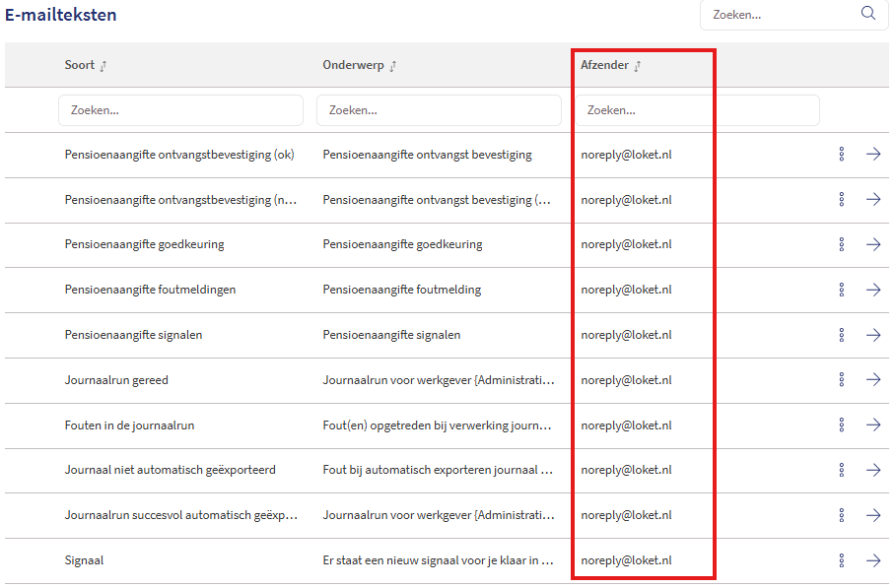This screenshot has height=588, width=896.
Task: Click subject 'Er staat een nieuw signaal voor je klaar in …'
Action: 439,560
